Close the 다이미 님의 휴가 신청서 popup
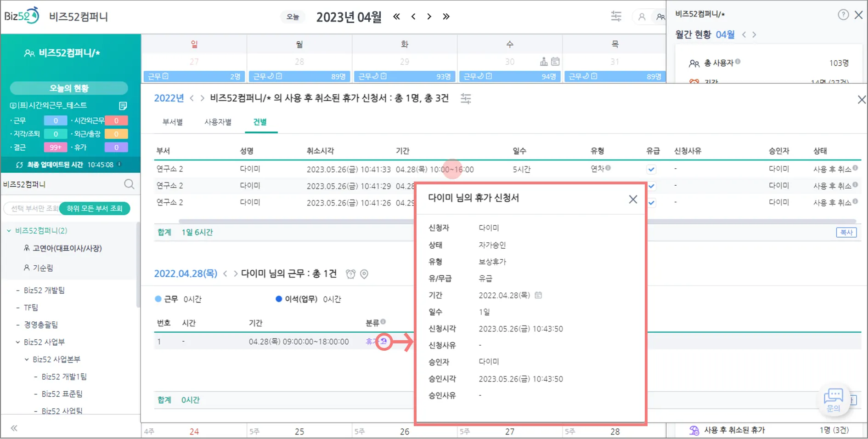The width and height of the screenshot is (868, 439). (633, 199)
